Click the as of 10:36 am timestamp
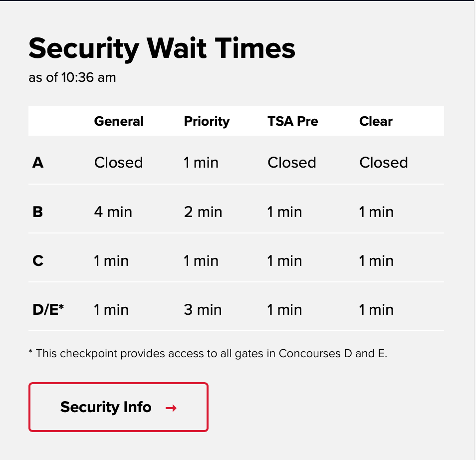The width and height of the screenshot is (476, 460). coord(72,77)
